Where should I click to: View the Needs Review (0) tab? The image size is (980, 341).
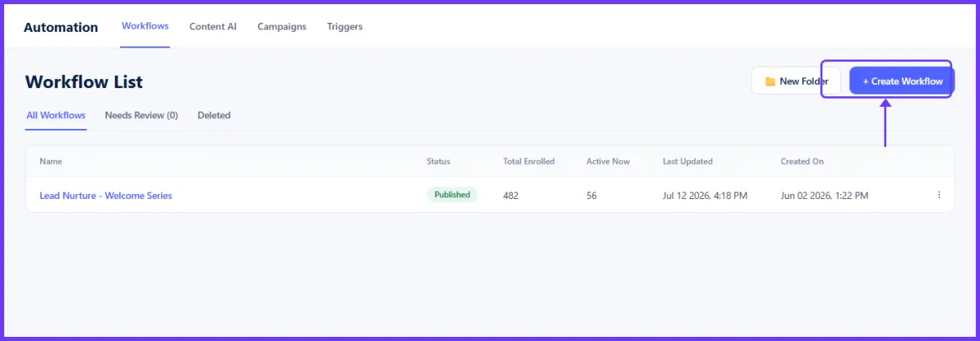coord(141,115)
